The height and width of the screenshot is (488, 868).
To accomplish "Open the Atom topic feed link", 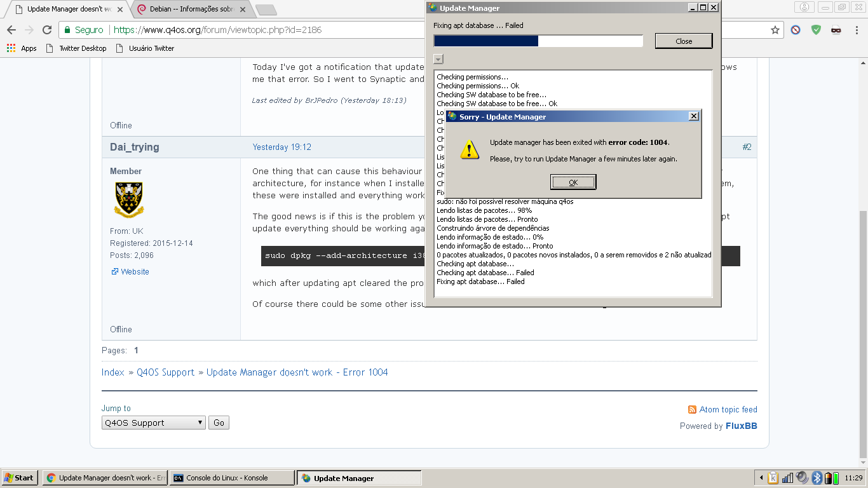I will [x=728, y=410].
